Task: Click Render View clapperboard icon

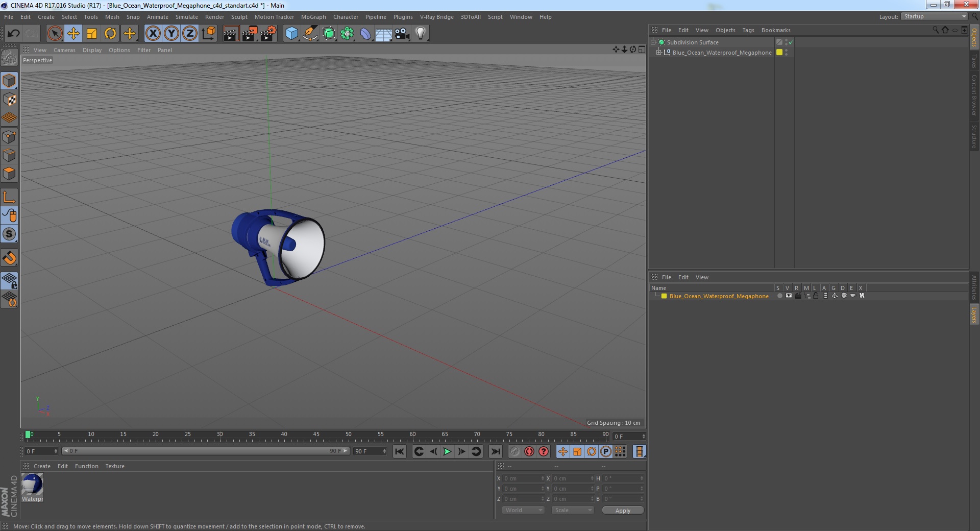Action: (231, 34)
